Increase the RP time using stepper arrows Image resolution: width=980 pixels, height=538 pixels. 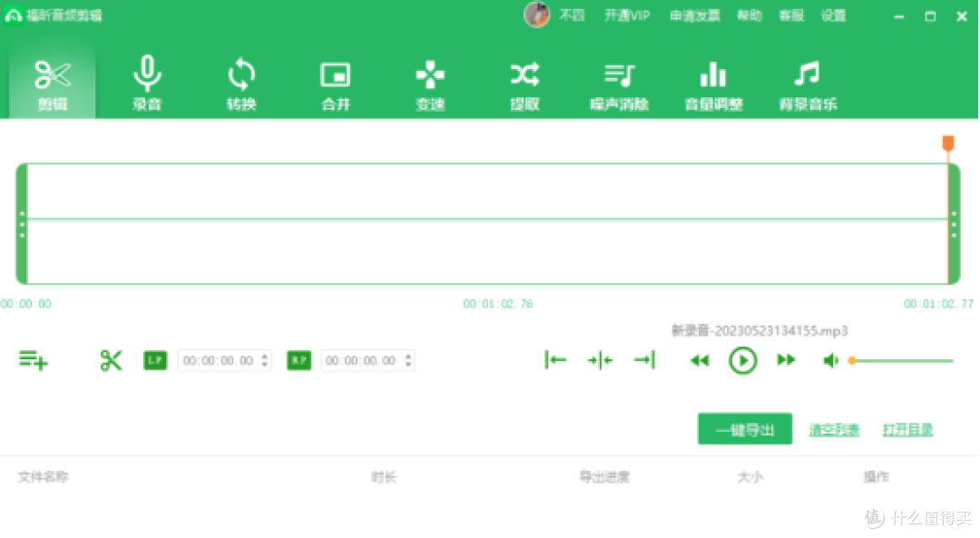pyautogui.click(x=408, y=357)
